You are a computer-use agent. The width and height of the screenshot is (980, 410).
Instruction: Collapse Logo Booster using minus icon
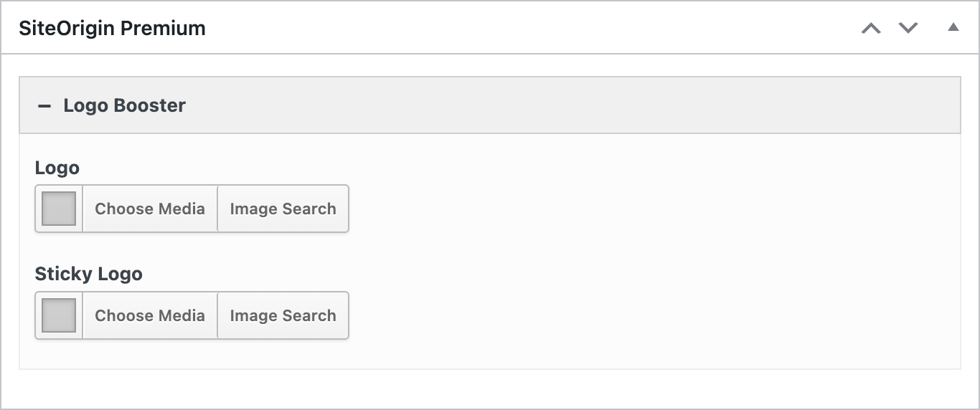[44, 106]
